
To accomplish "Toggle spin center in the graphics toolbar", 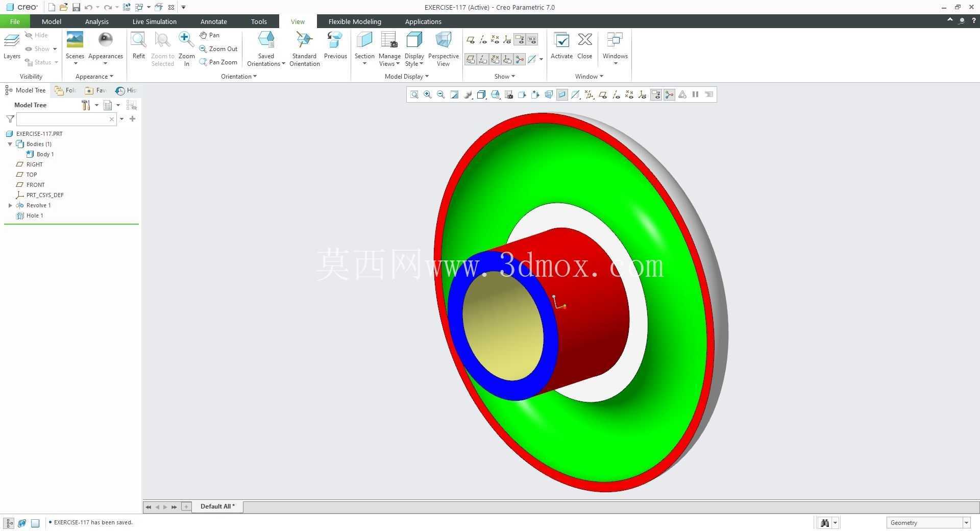I will point(669,94).
